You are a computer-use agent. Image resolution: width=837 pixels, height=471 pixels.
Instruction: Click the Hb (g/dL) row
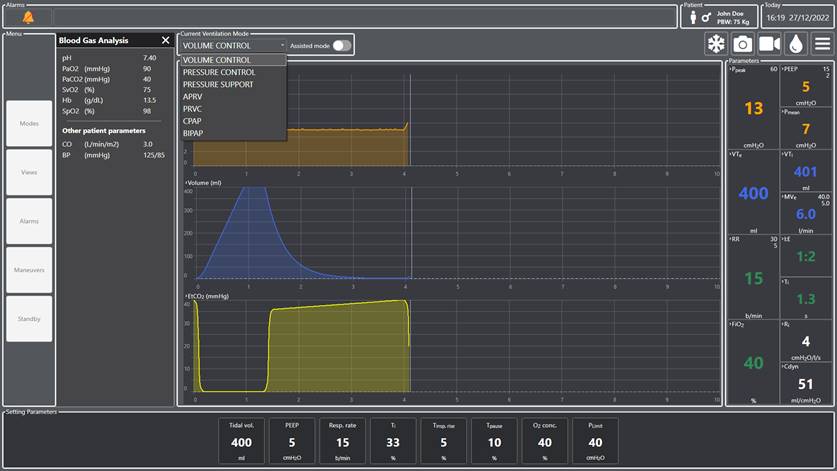click(113, 100)
